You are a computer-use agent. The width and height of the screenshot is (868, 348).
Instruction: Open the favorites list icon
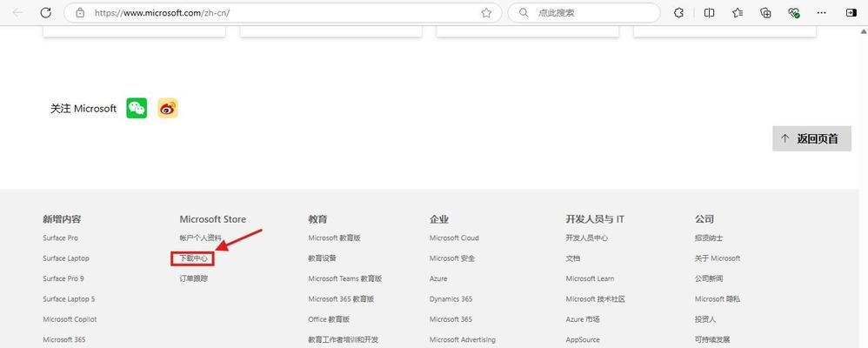(x=738, y=13)
